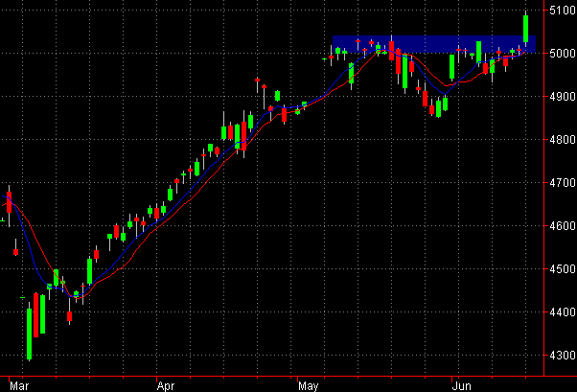Select the blue resistance zone rectangle
Viewport: 577px width, 392px height.
[434, 44]
